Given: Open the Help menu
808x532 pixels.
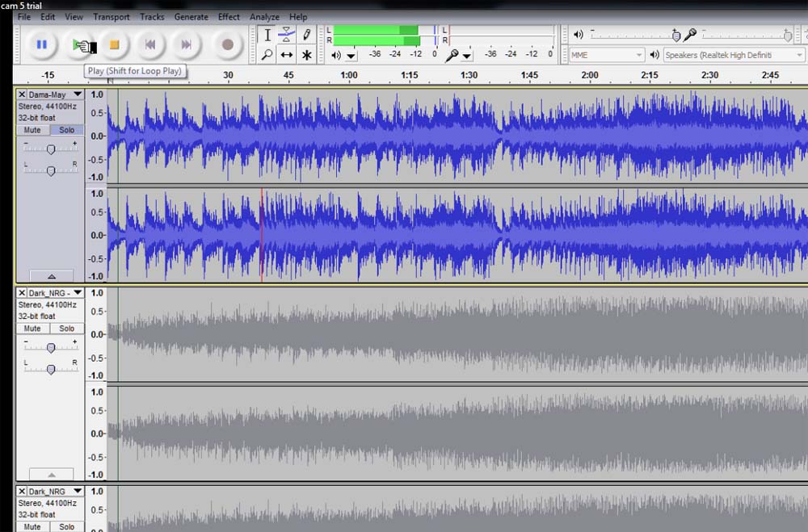Looking at the screenshot, I should (298, 17).
